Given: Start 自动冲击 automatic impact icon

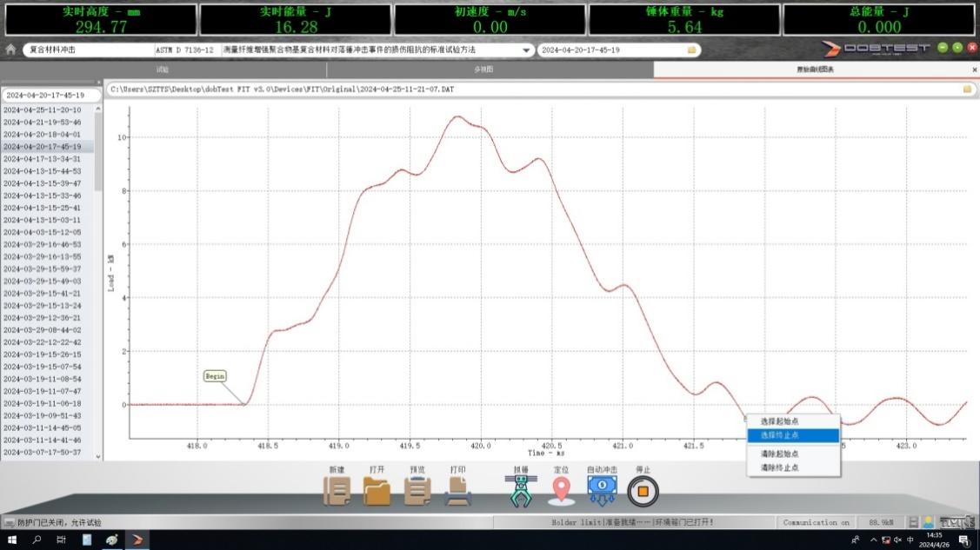Looking at the screenshot, I should (x=602, y=491).
